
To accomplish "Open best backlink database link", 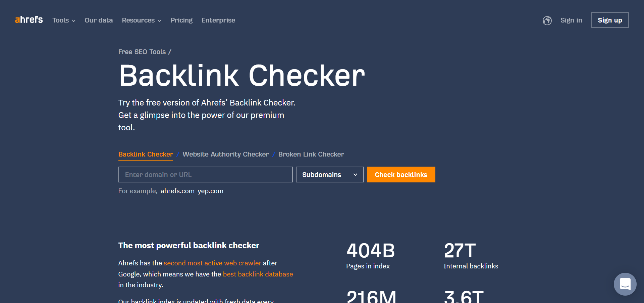I will [x=258, y=274].
